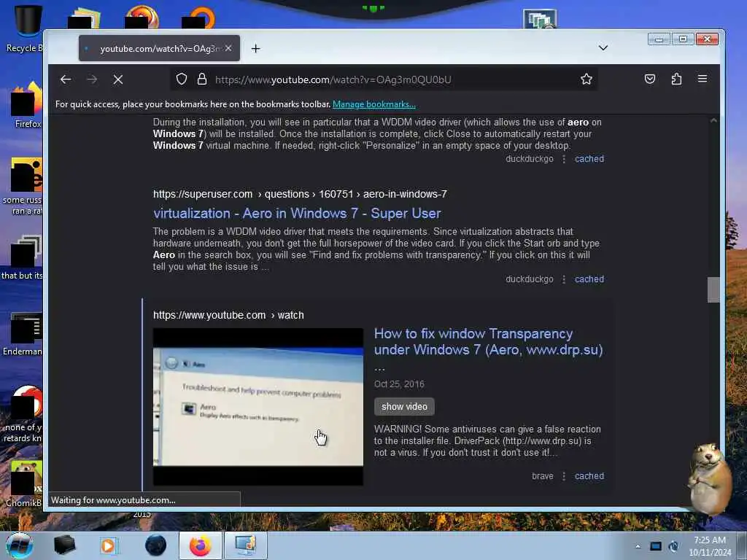This screenshot has height=560, width=747.
Task: Open cached link for Super User result
Action: tap(589, 279)
